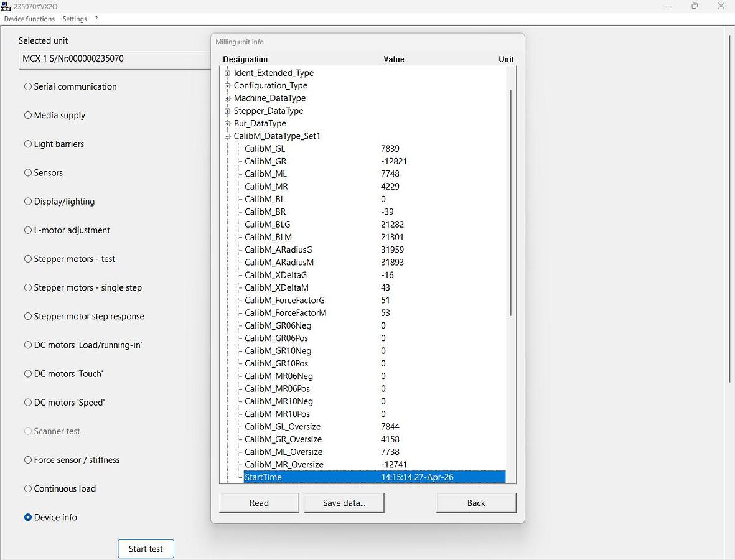The height and width of the screenshot is (560, 735).
Task: Select the CalibM_ForceFactorG row
Action: pos(284,301)
